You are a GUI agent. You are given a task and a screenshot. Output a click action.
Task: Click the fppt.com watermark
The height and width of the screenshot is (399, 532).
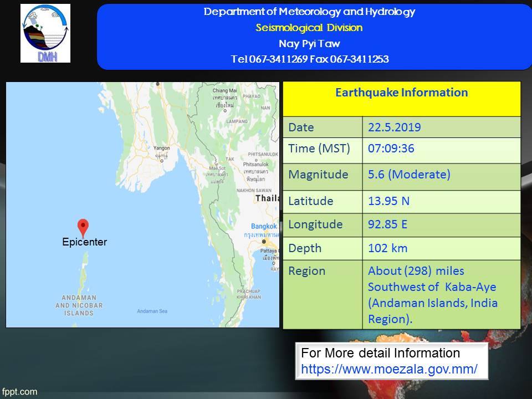(19, 391)
